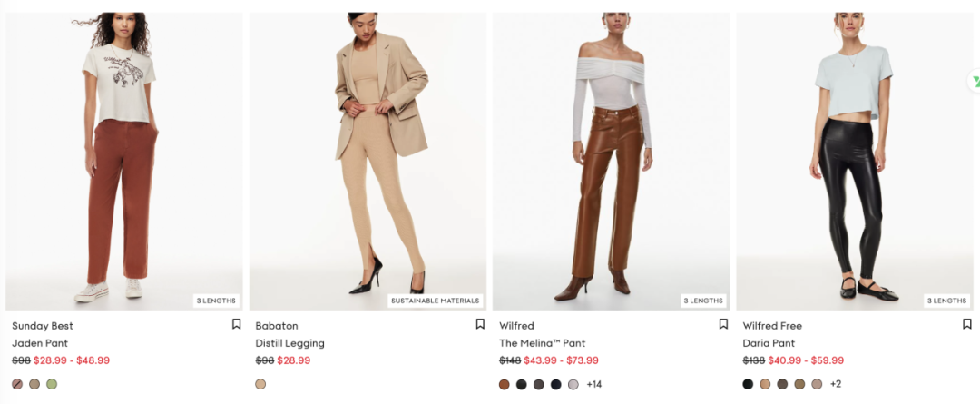Select the brown swatch for Melina Pant
Viewport: 980px width, 404px height.
pyautogui.click(x=505, y=385)
